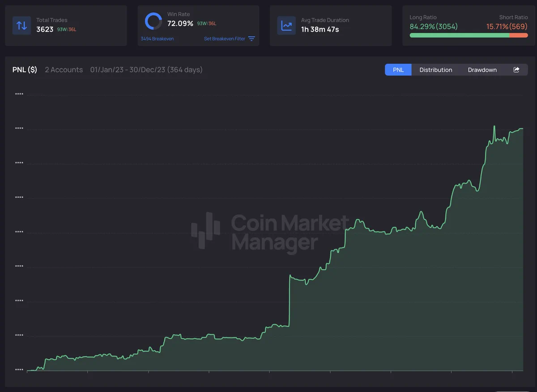The width and height of the screenshot is (537, 392).
Task: Click the Win Rate donut chart icon
Action: (x=153, y=21)
